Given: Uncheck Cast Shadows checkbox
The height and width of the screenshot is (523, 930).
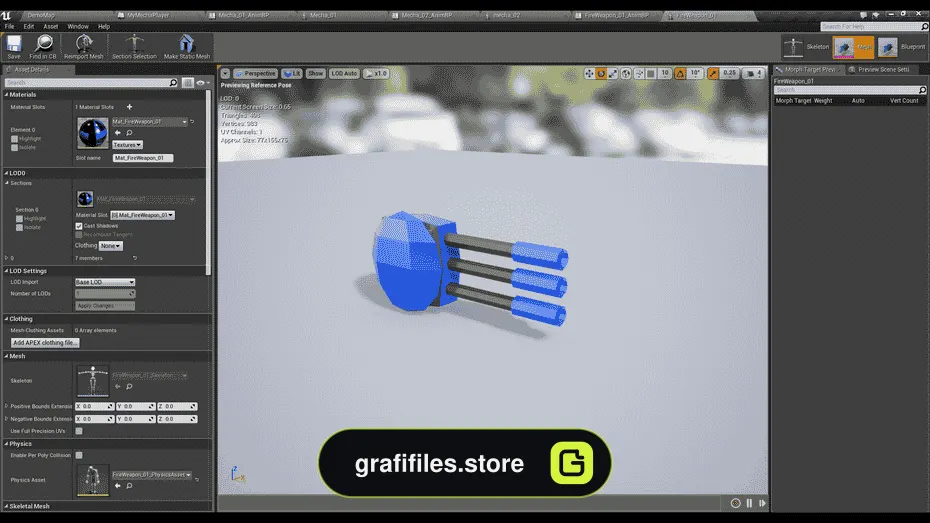Looking at the screenshot, I should 79,226.
